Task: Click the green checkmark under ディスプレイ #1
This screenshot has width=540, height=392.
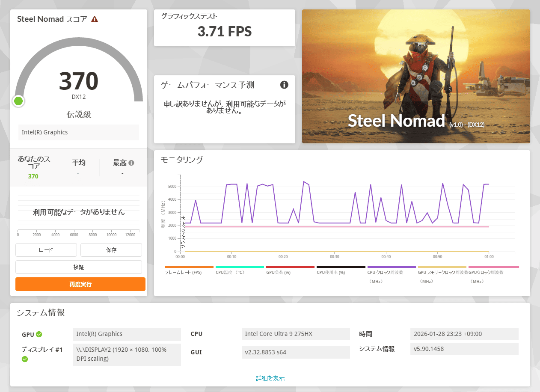Action: (25, 359)
